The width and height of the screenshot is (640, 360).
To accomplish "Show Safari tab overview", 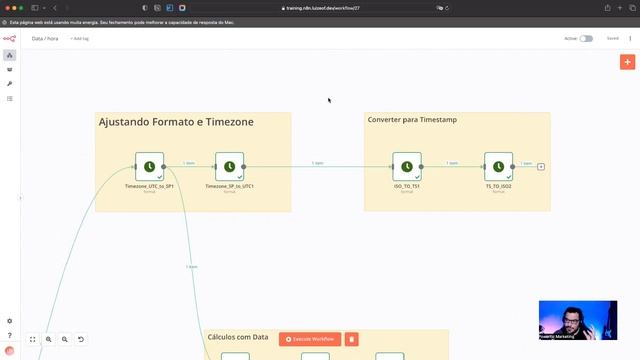I will click(632, 8).
